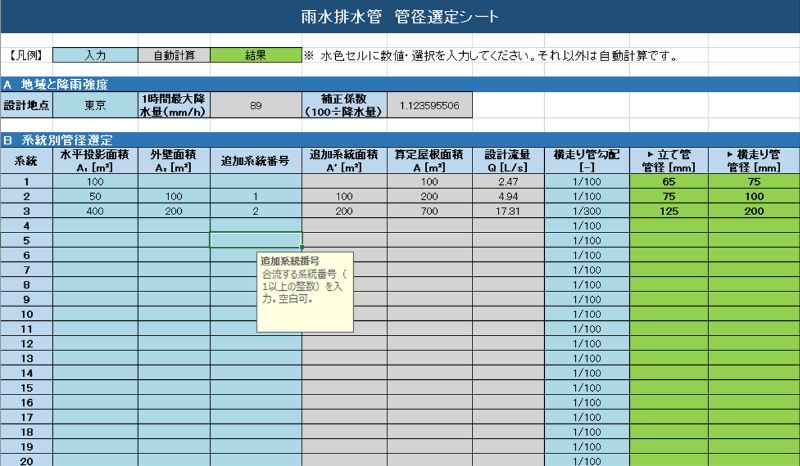Select row 2 設計流量 value 4.94
Screen dimensions: 800x466
coord(507,197)
